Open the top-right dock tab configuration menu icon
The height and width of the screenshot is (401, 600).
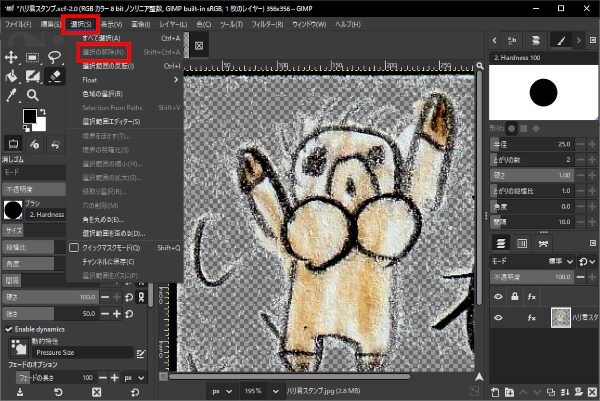pyautogui.click(x=593, y=40)
